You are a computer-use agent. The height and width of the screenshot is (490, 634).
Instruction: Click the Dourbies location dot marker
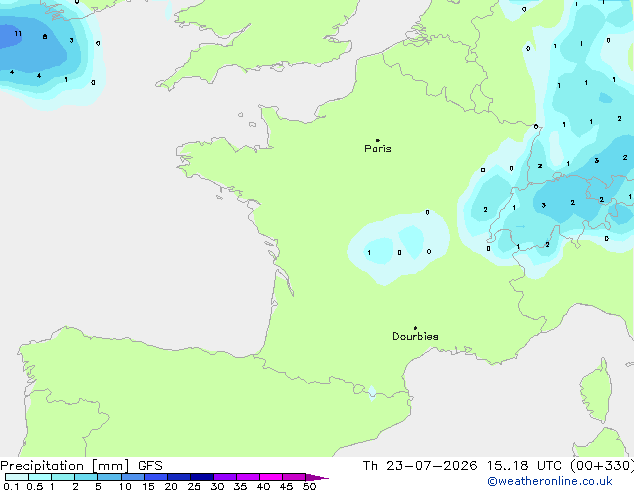click(415, 328)
